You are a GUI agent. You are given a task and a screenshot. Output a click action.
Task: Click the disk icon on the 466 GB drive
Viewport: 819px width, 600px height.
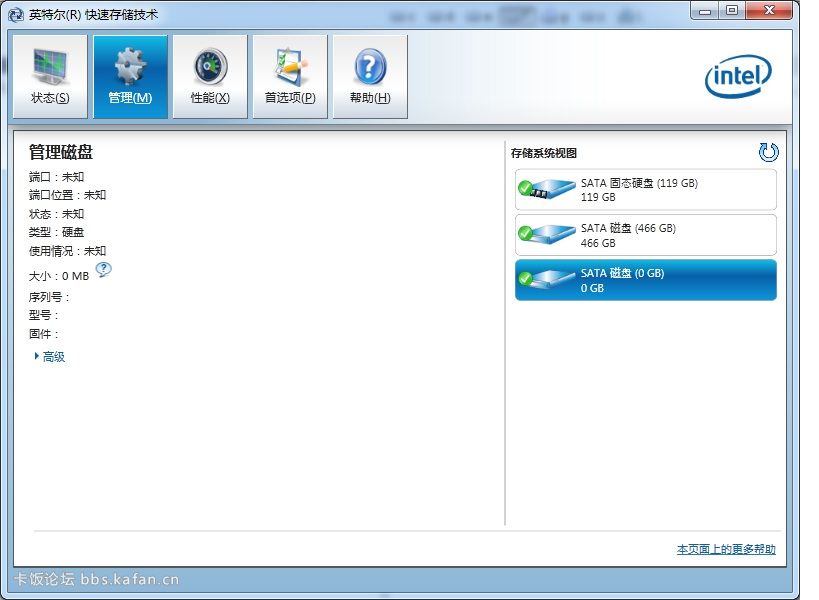[546, 234]
